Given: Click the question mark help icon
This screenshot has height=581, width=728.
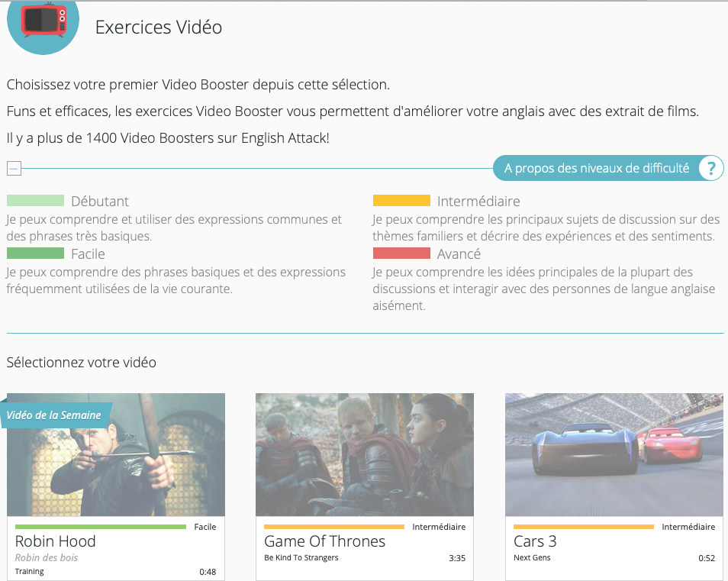Looking at the screenshot, I should 710,168.
